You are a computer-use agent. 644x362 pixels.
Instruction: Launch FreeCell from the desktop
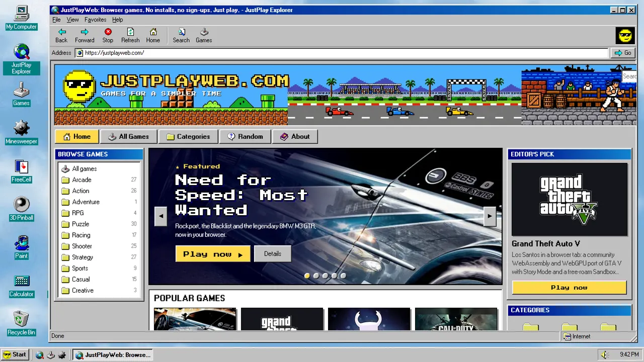(21, 170)
